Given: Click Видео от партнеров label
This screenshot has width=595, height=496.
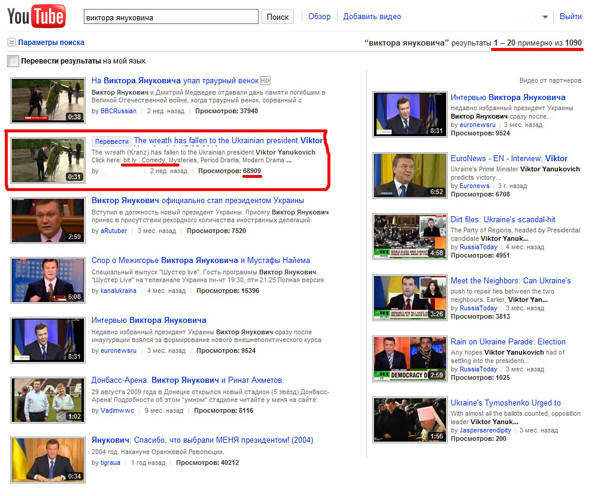Looking at the screenshot, I should click(x=550, y=80).
